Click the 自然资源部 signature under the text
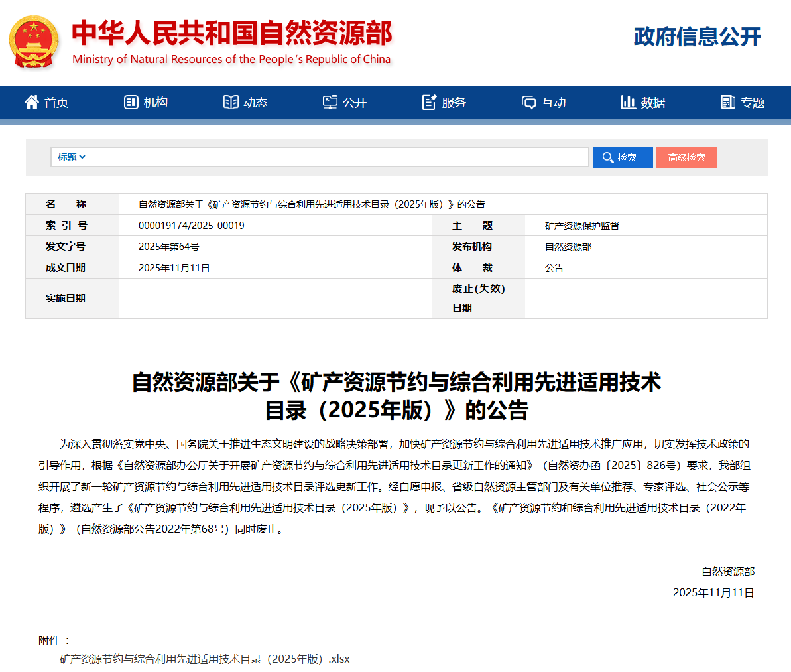 point(728,572)
